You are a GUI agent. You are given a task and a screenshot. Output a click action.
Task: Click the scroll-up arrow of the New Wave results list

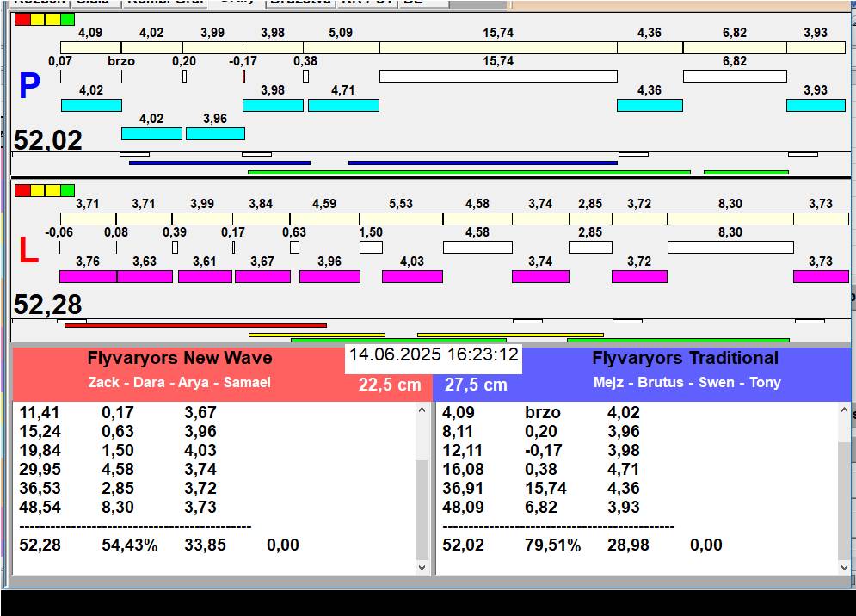422,410
